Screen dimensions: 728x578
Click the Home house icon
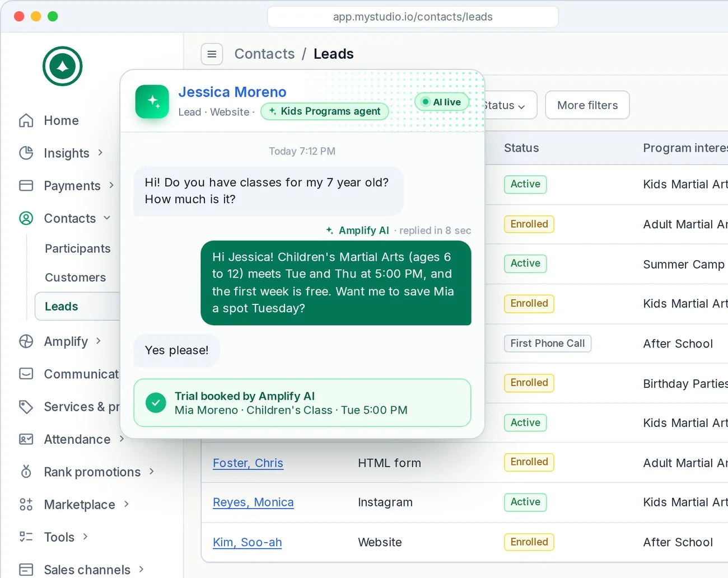(26, 120)
